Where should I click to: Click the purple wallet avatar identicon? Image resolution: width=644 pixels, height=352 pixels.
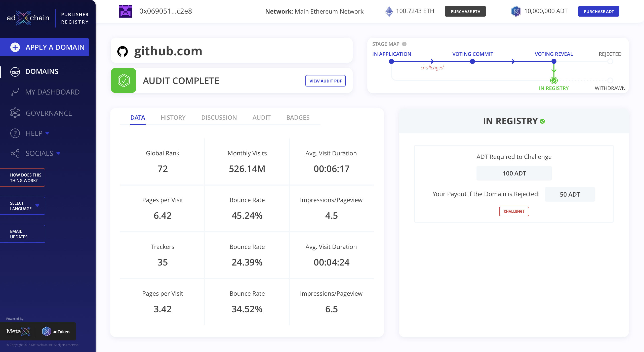pyautogui.click(x=125, y=11)
